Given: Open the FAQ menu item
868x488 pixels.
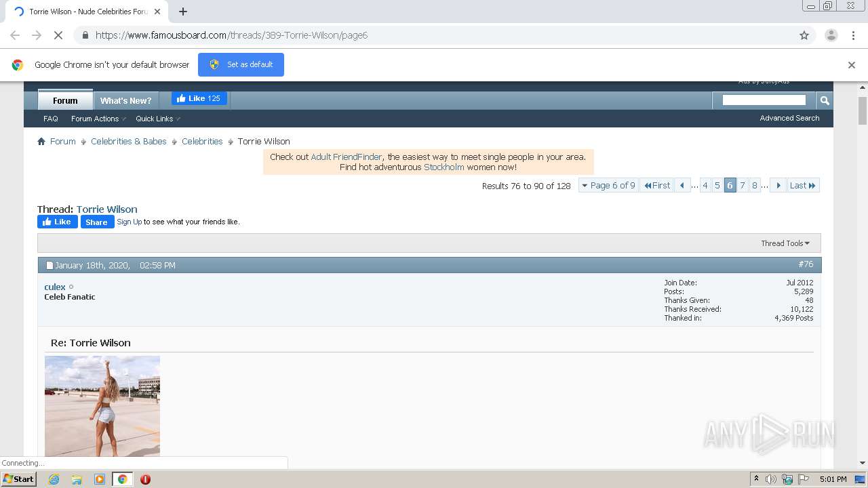Looking at the screenshot, I should (51, 119).
